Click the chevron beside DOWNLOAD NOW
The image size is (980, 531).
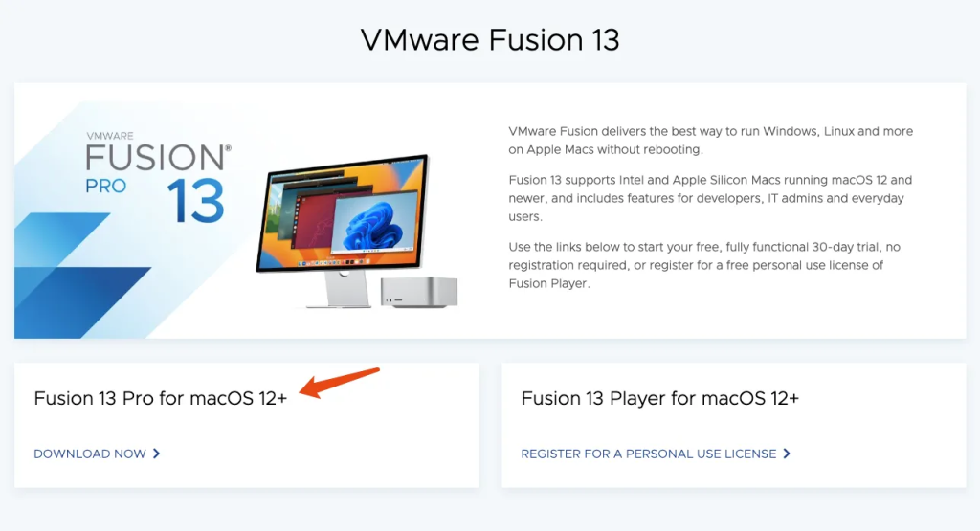click(x=156, y=454)
